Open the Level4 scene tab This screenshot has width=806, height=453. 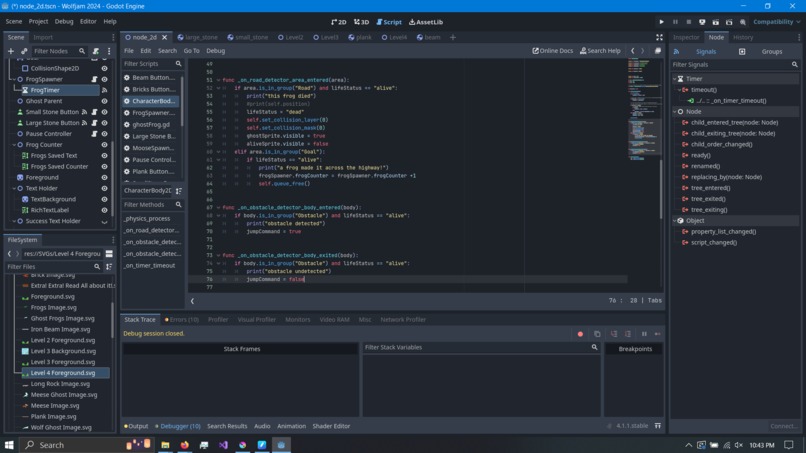tap(394, 37)
